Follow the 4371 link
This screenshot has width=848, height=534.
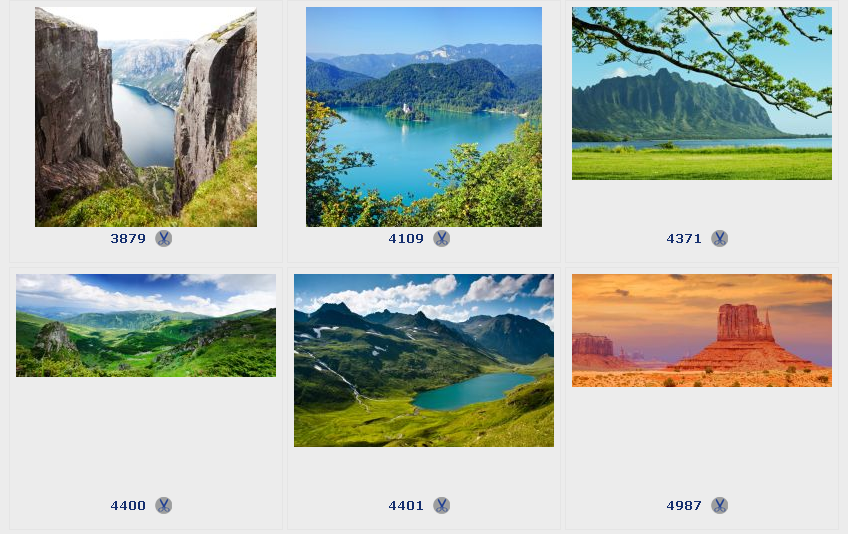click(684, 239)
